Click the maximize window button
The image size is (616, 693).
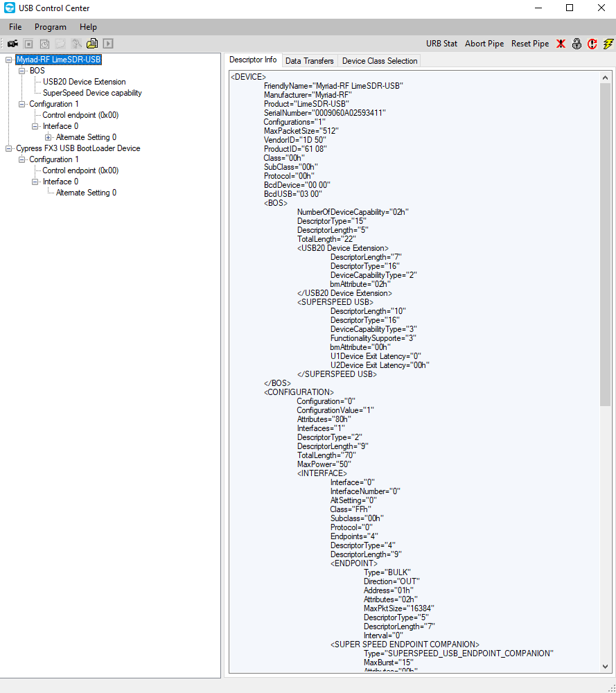[x=570, y=8]
